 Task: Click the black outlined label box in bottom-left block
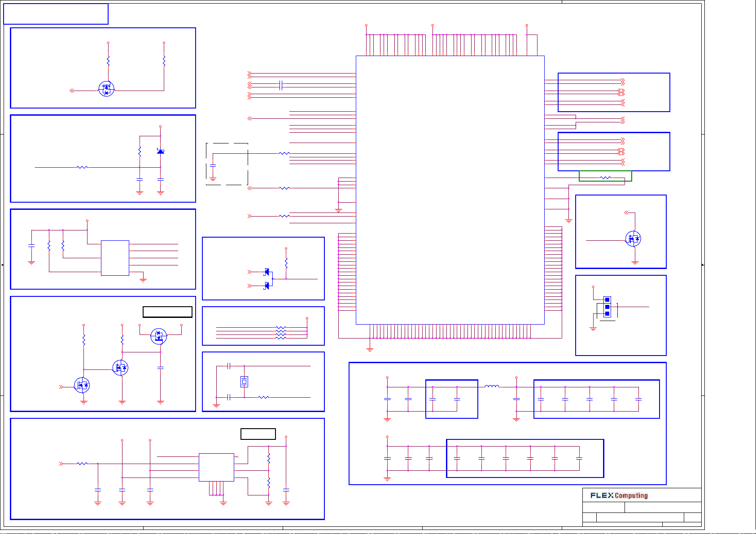[258, 434]
